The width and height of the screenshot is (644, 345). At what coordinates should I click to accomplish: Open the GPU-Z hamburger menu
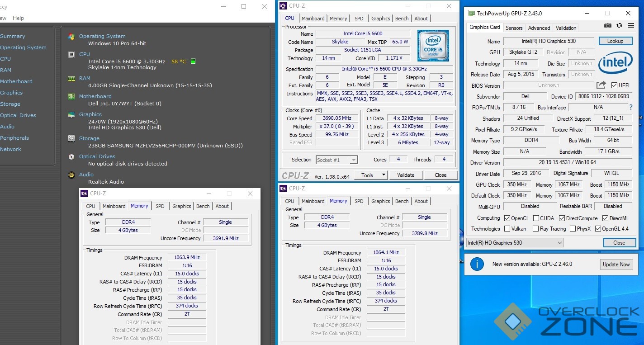[x=631, y=26]
